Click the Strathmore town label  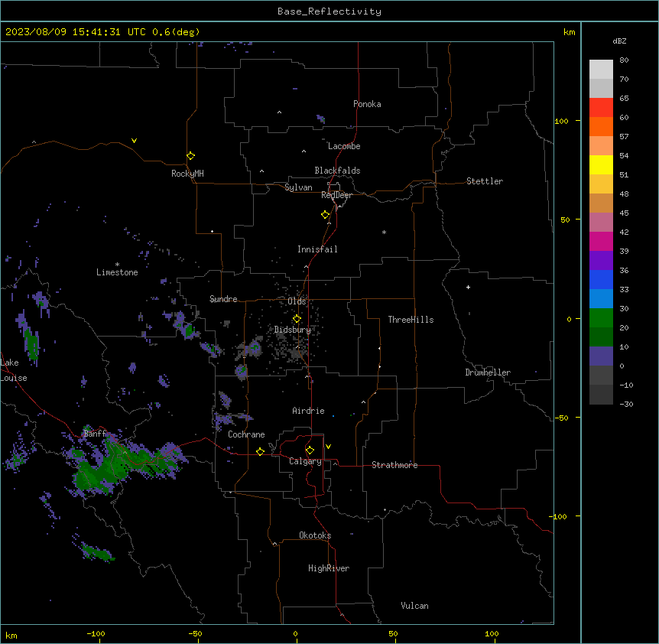point(394,465)
